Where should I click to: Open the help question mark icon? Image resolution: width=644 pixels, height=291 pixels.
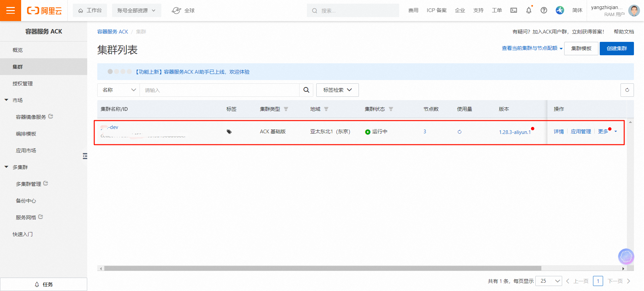click(544, 10)
